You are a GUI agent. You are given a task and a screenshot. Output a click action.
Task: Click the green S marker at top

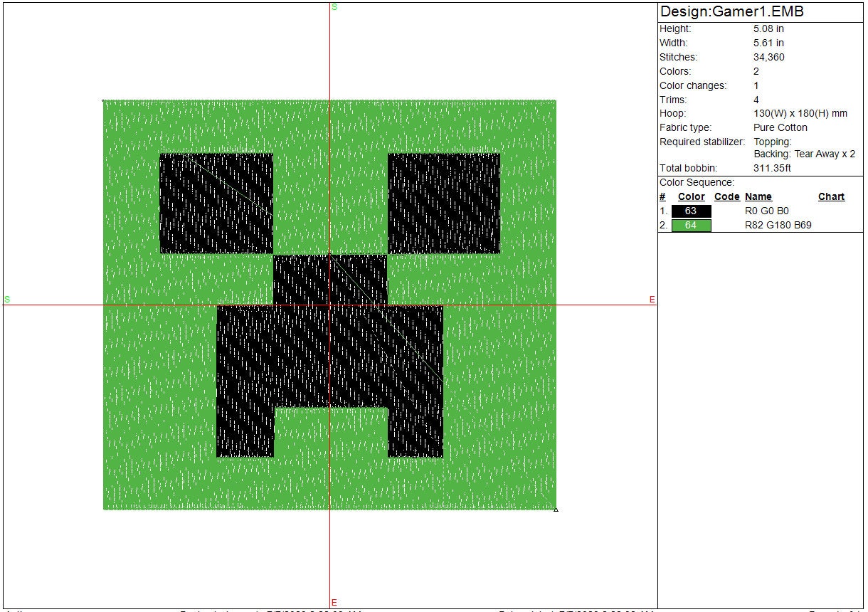pos(334,7)
